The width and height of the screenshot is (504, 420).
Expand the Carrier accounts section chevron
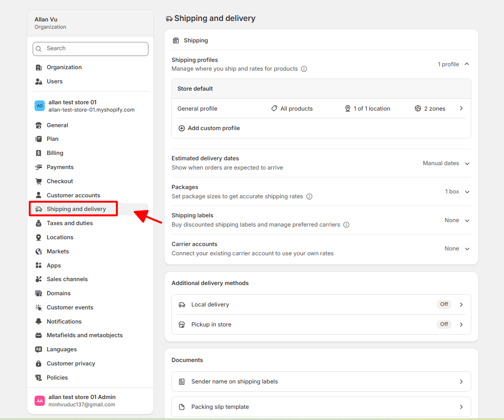pos(467,249)
